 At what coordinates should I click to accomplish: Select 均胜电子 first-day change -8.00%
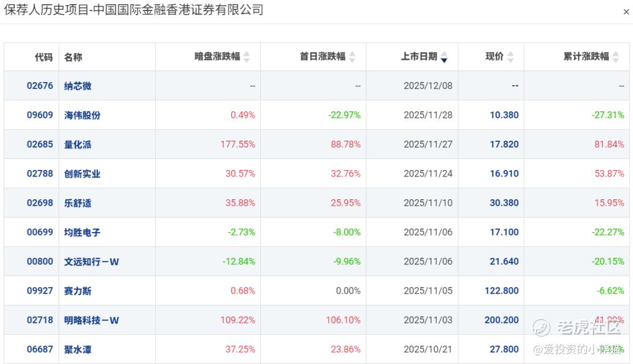[x=347, y=232]
